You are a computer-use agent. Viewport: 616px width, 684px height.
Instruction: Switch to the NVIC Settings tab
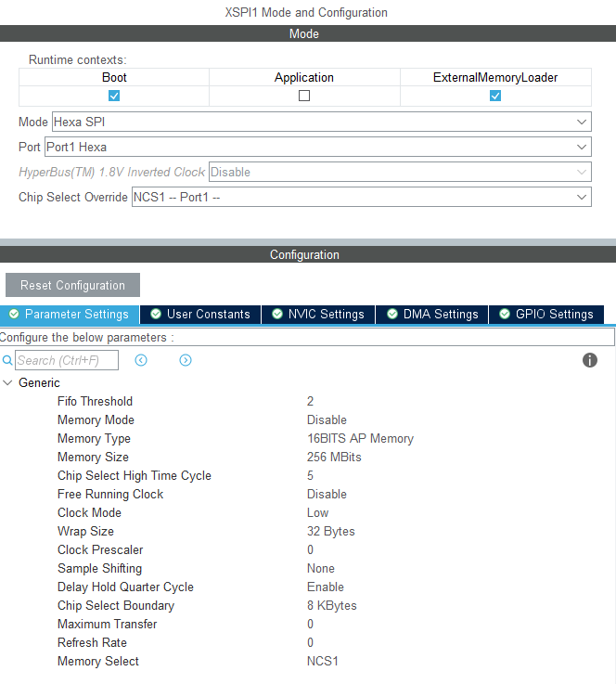(318, 315)
